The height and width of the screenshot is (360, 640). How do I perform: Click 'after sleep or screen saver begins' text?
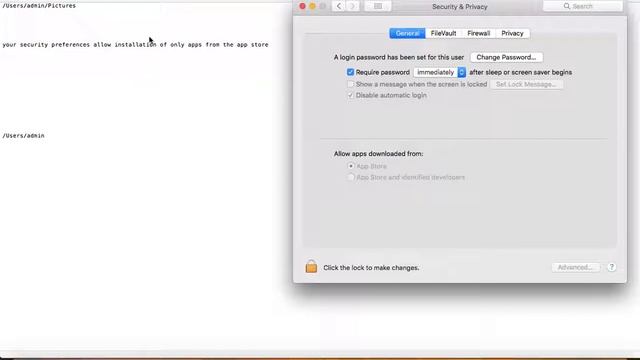coord(520,72)
